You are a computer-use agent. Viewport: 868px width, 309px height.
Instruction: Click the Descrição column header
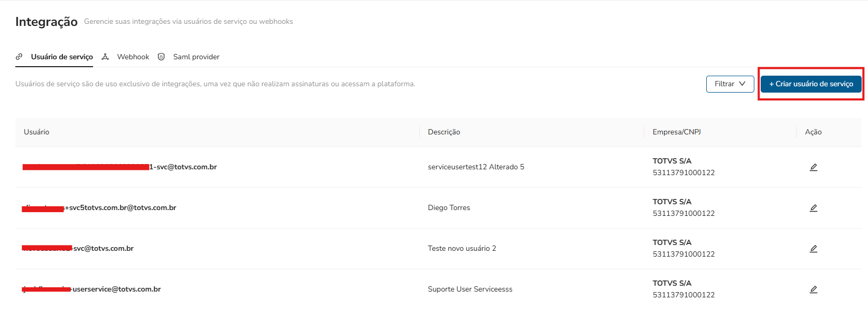(444, 132)
